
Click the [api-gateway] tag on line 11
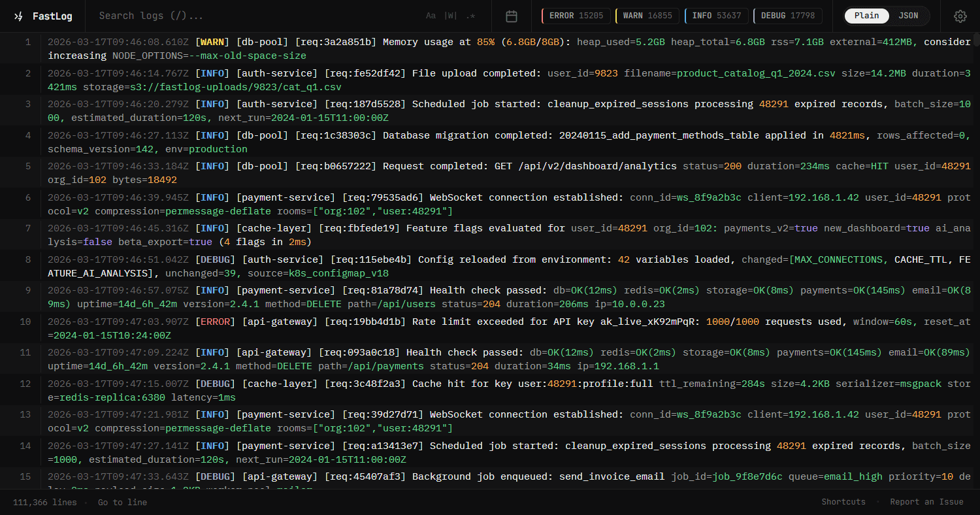(x=277, y=352)
